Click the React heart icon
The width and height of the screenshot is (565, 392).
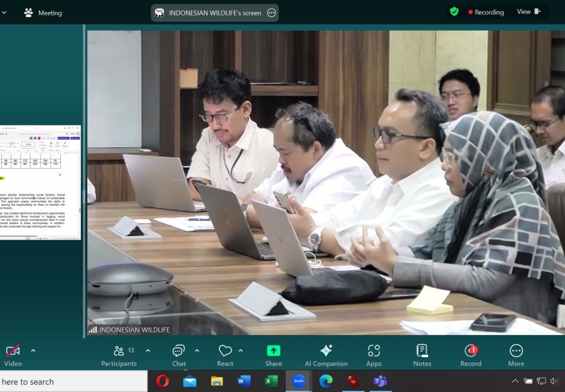tap(225, 351)
